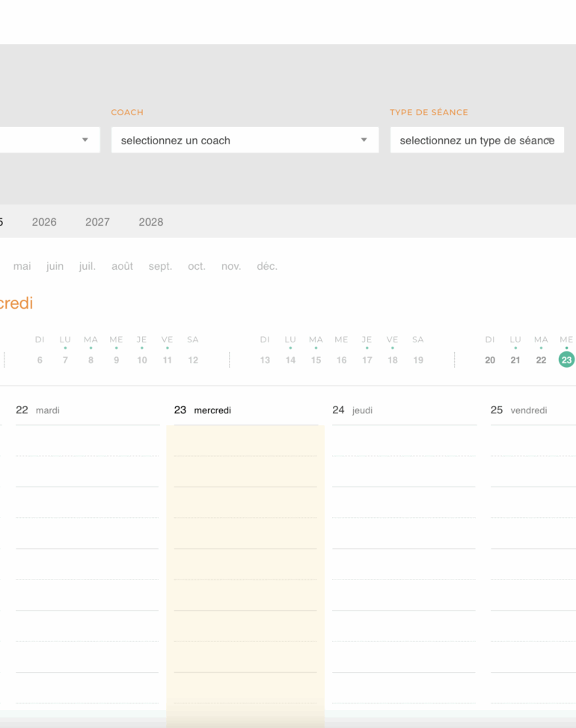Select day 18 in the date strip

(393, 360)
